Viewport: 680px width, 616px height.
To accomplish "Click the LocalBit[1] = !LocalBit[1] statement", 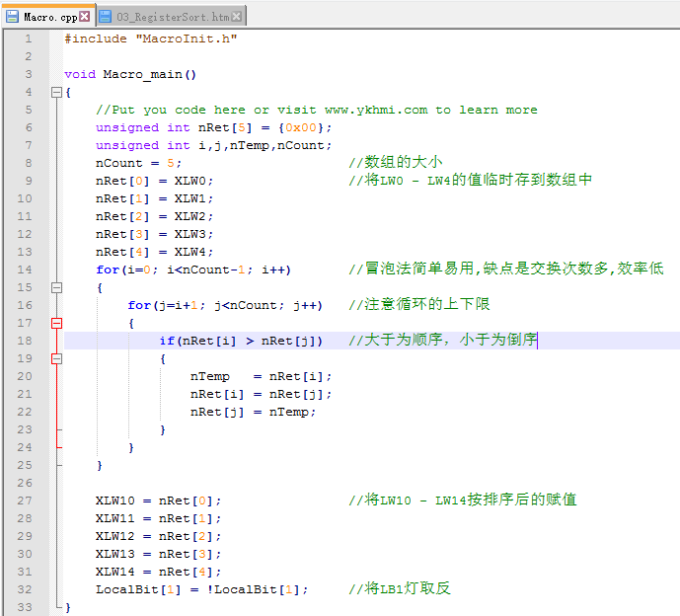I will pos(201,589).
